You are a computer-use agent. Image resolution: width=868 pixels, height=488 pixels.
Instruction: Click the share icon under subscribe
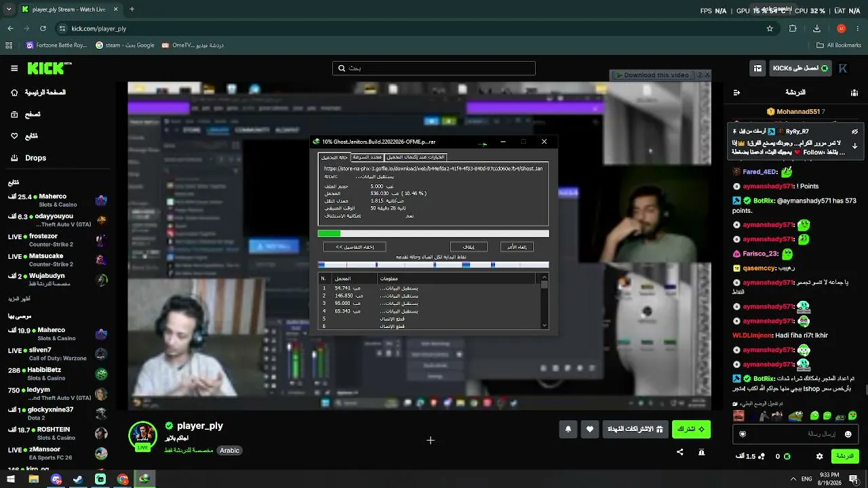tap(680, 452)
